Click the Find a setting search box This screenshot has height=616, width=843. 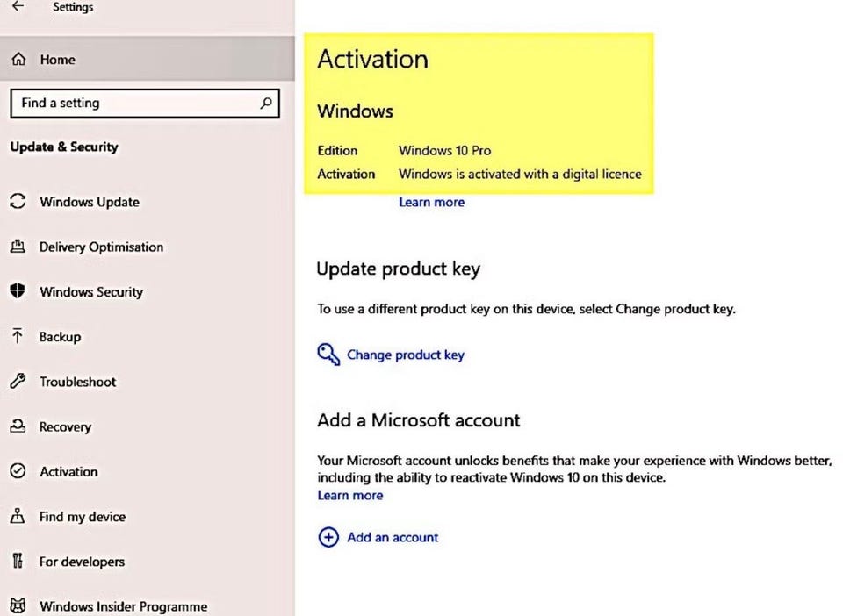point(145,104)
